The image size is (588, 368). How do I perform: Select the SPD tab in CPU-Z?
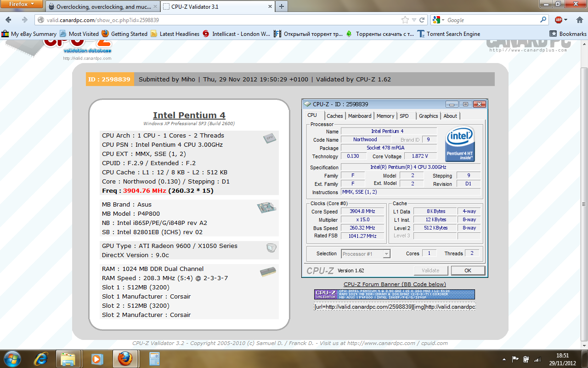click(x=404, y=116)
